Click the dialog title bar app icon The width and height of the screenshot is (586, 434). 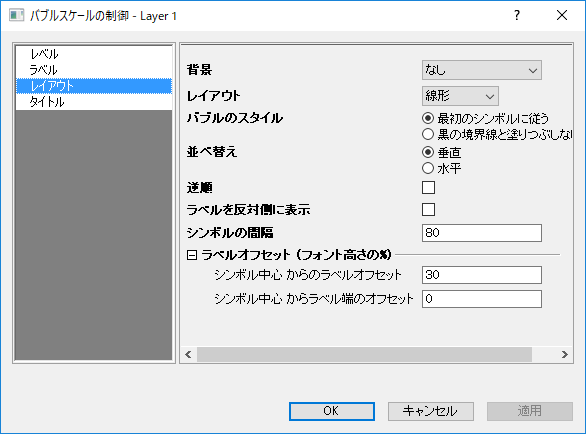tap(16, 15)
